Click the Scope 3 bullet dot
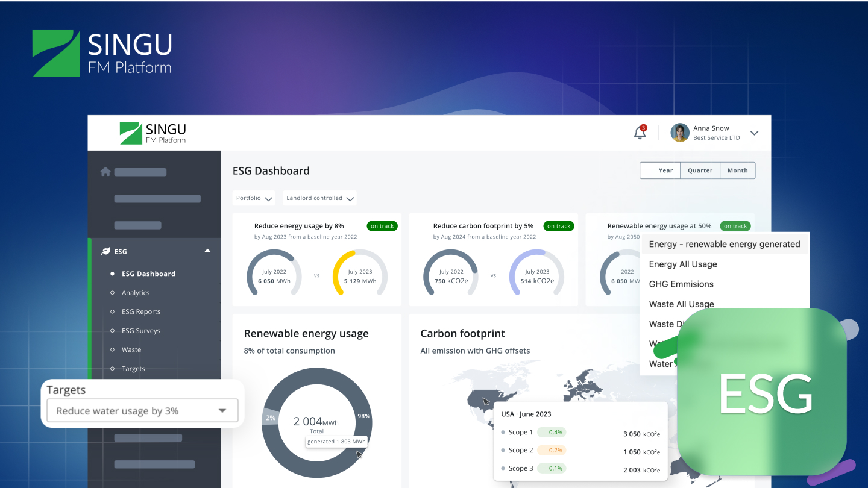 (x=503, y=469)
